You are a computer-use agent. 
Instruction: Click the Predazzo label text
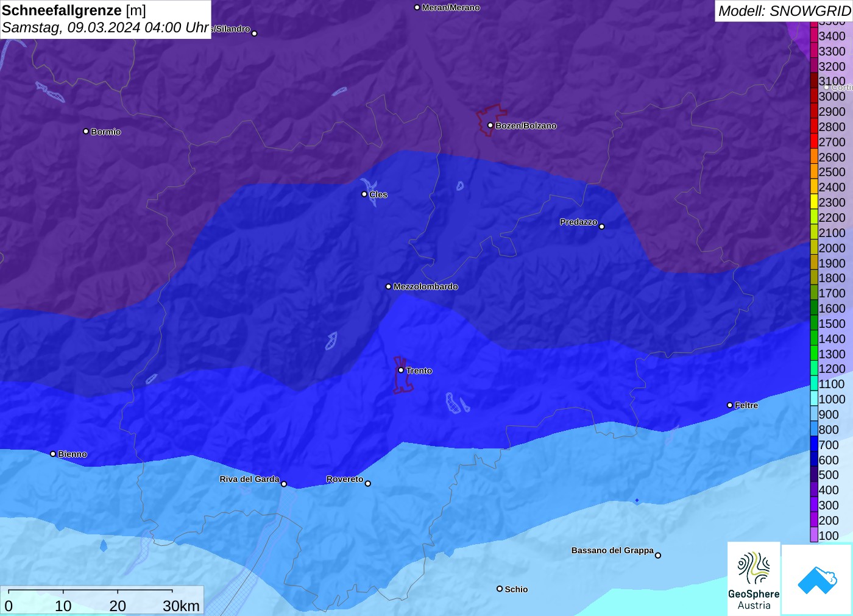click(579, 222)
